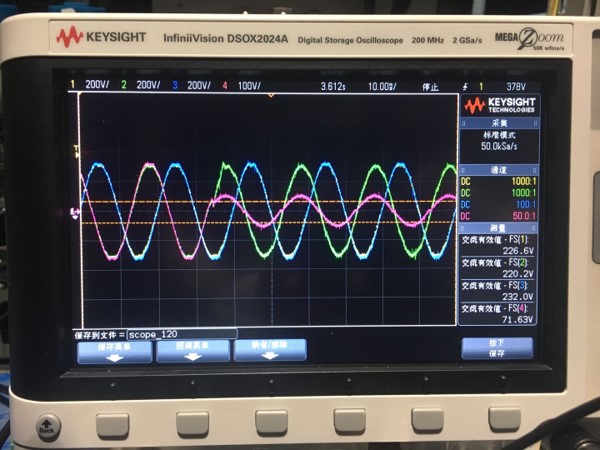Screen dimensions: 600x450
Task: Toggle channel 1 200V/ indicator
Action: point(92,86)
